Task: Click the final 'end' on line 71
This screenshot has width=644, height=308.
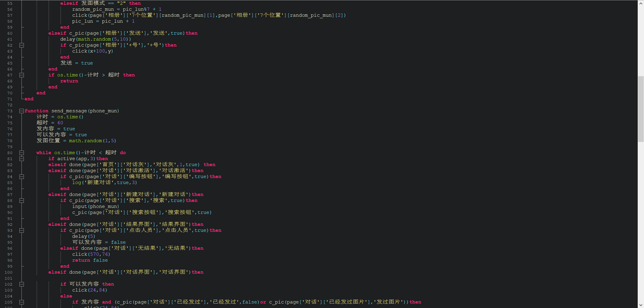Action: [29, 99]
